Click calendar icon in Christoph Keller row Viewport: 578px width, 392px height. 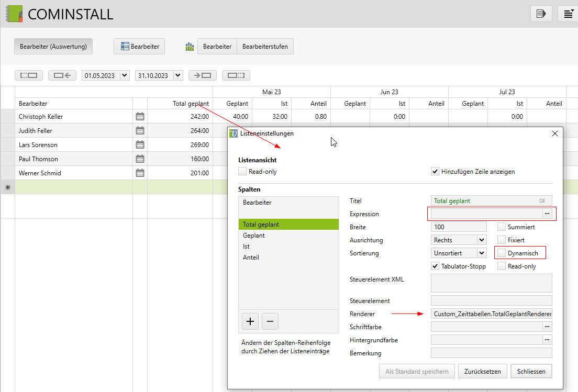(140, 117)
